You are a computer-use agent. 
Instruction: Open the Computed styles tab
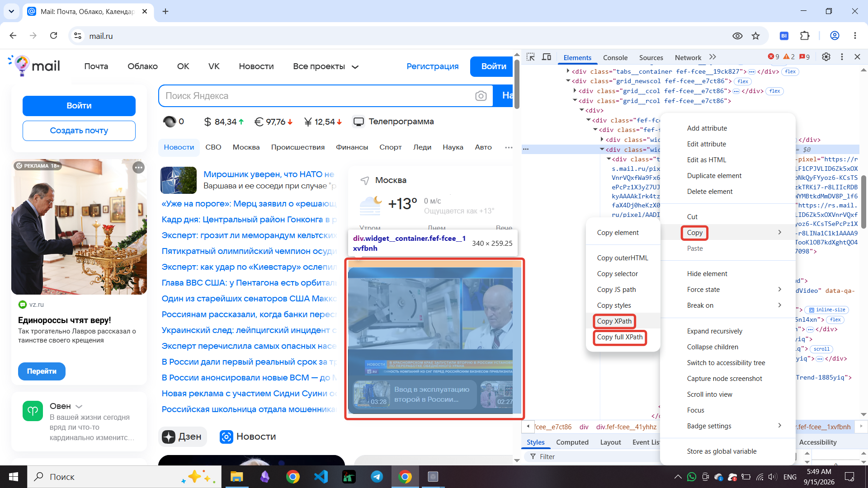[x=572, y=442]
